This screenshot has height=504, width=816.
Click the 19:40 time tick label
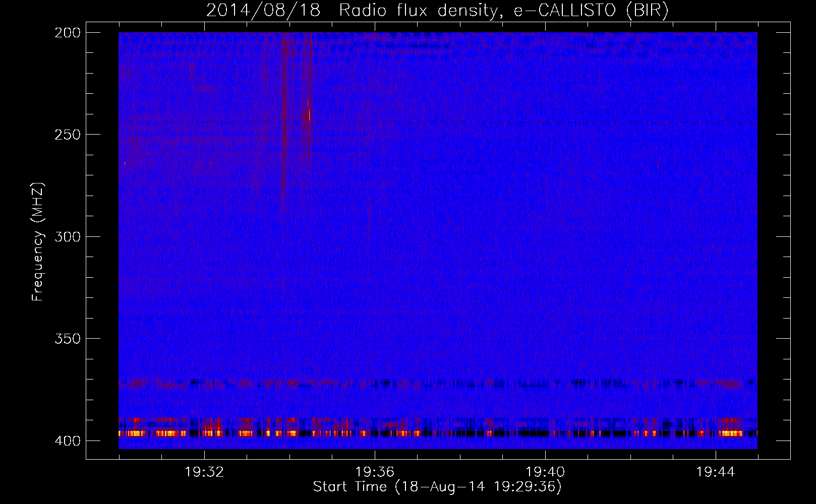[x=545, y=472]
